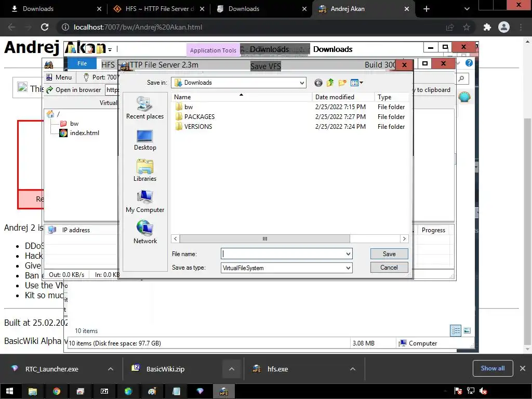Viewport: 532px width, 399px height.
Task: Open browser extensions puzzle icon
Action: [x=487, y=27]
